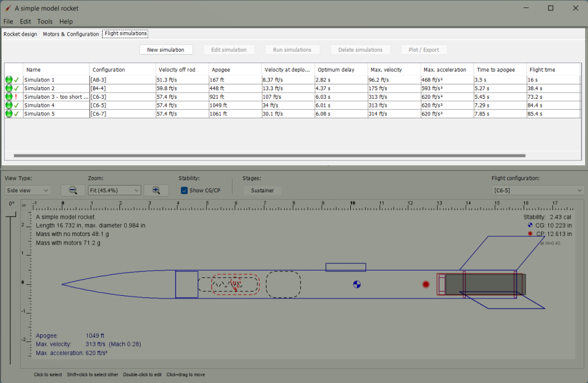Click the simulation table horizontal scrollbar

point(269,156)
